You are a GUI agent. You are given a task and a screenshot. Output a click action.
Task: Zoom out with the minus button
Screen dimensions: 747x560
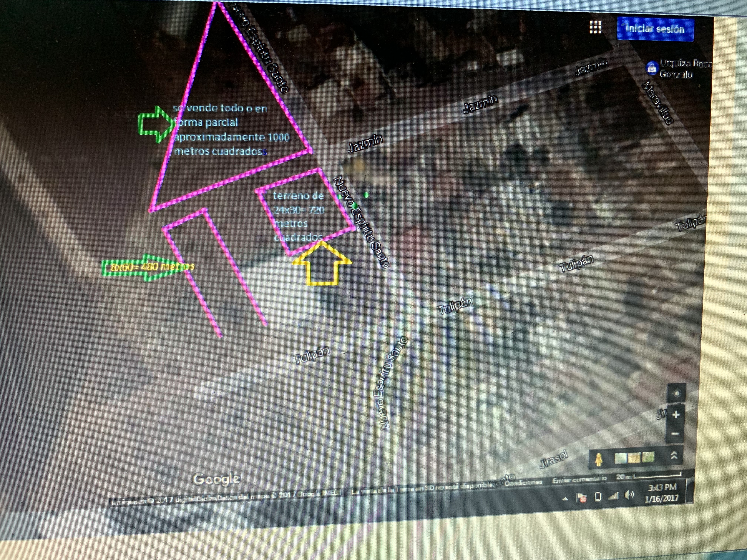pyautogui.click(x=675, y=433)
